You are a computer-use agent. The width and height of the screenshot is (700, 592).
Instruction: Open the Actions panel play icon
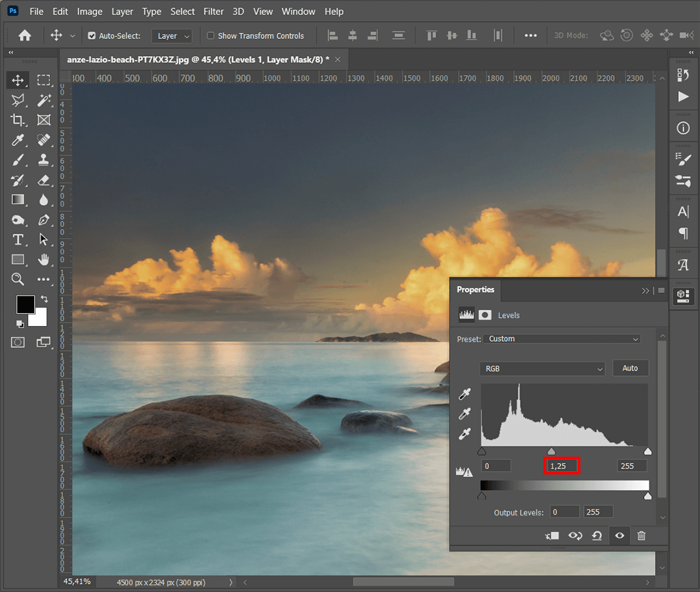click(683, 96)
